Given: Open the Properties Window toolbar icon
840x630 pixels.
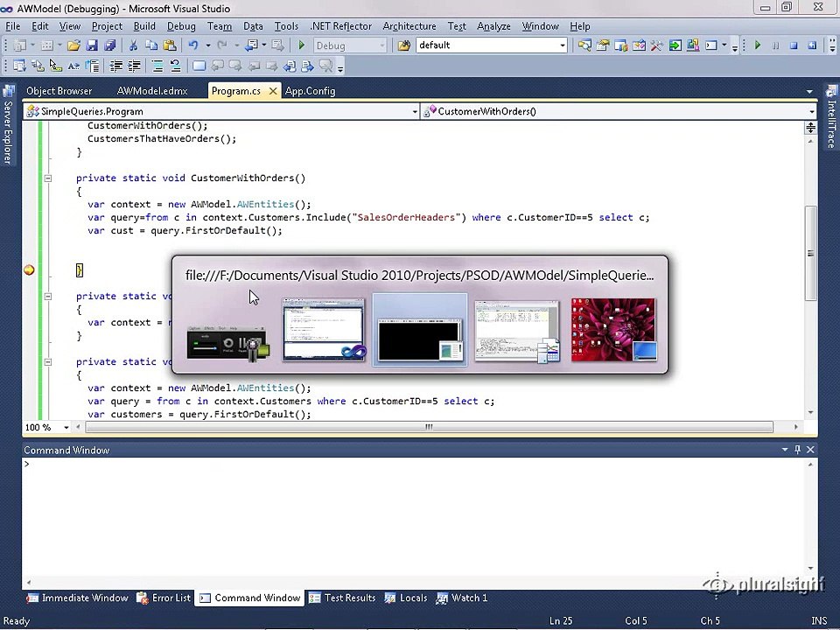Looking at the screenshot, I should (x=603, y=46).
